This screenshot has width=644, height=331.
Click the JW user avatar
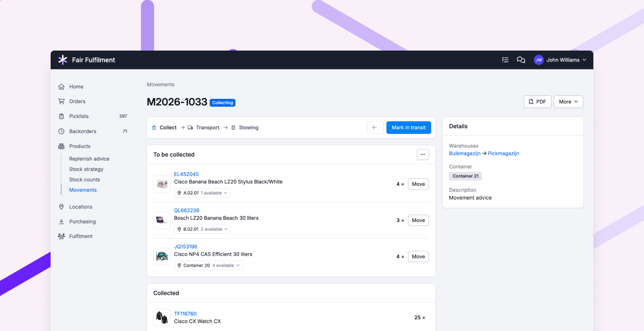coord(539,60)
